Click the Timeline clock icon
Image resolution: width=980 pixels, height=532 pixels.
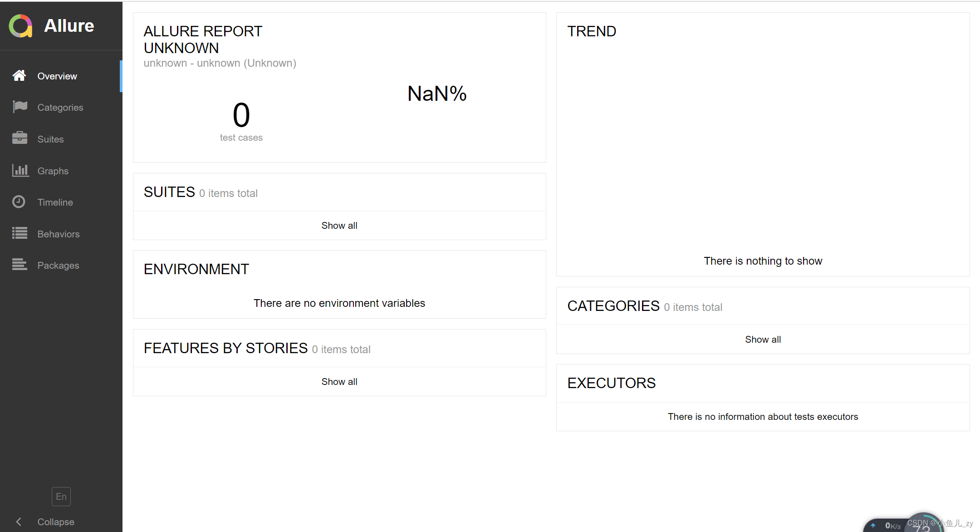[x=19, y=202]
